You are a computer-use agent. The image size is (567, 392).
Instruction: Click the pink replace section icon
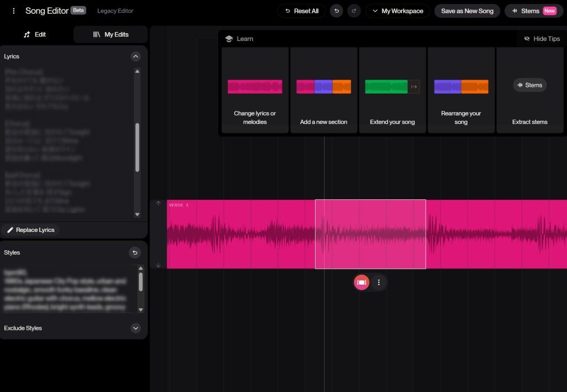[362, 282]
